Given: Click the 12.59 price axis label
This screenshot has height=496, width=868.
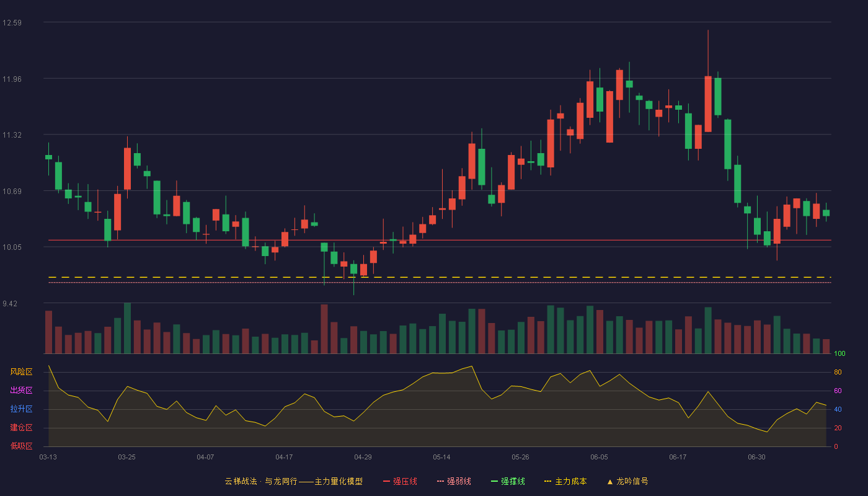Looking at the screenshot, I should (x=12, y=23).
